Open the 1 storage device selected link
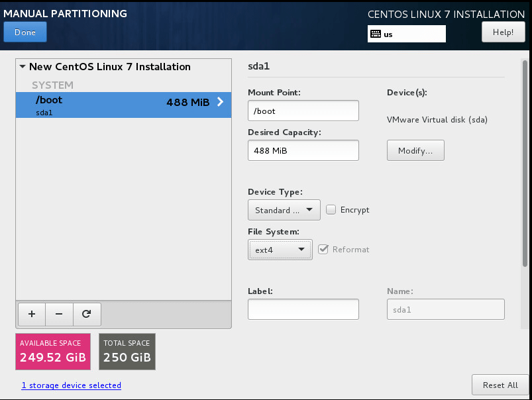 pos(72,385)
